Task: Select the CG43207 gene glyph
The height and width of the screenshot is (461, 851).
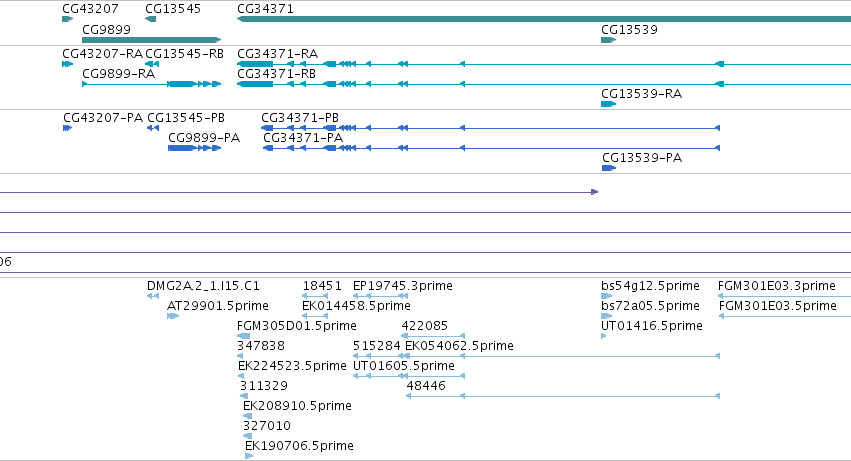Action: click(67, 19)
